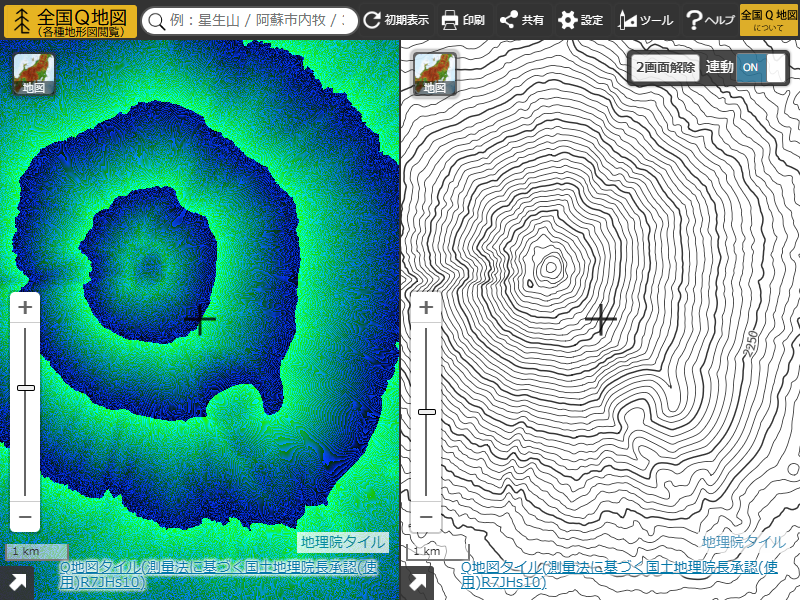The image size is (800, 600).
Task: Zoom out on right map
Action: (x=426, y=517)
